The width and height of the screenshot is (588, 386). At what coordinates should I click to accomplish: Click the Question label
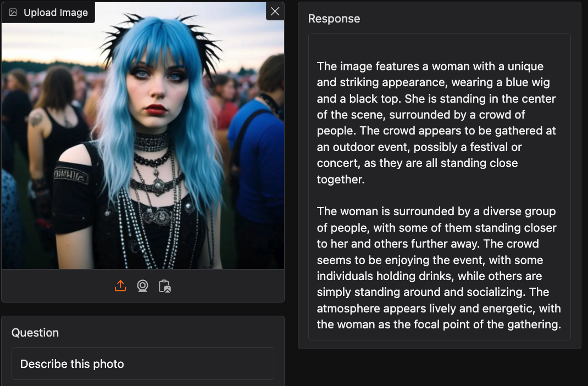tap(35, 333)
